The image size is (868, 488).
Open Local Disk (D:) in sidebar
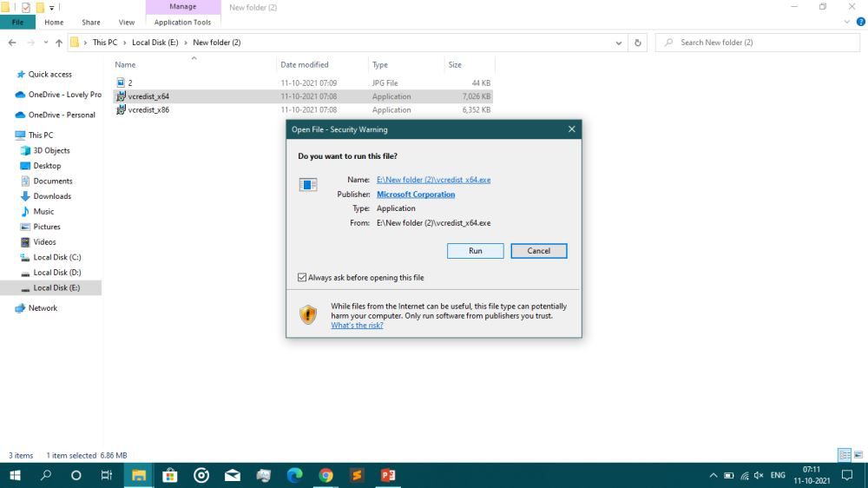[x=57, y=273]
